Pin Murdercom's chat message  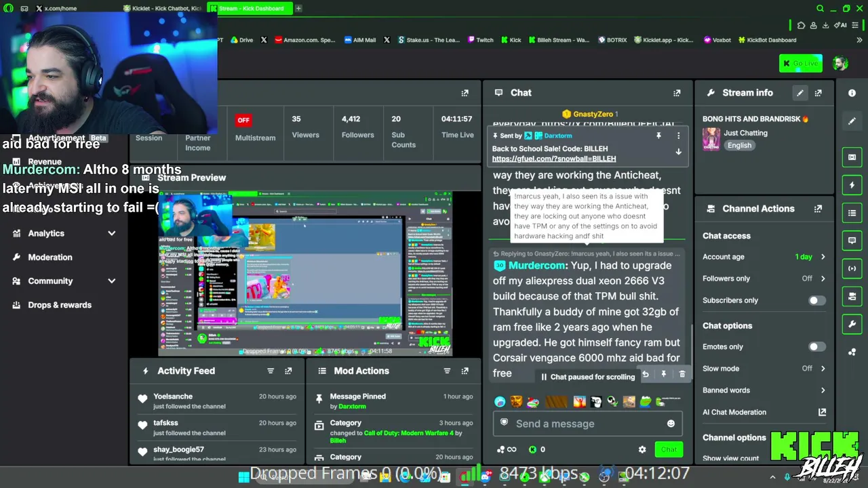coord(664,374)
